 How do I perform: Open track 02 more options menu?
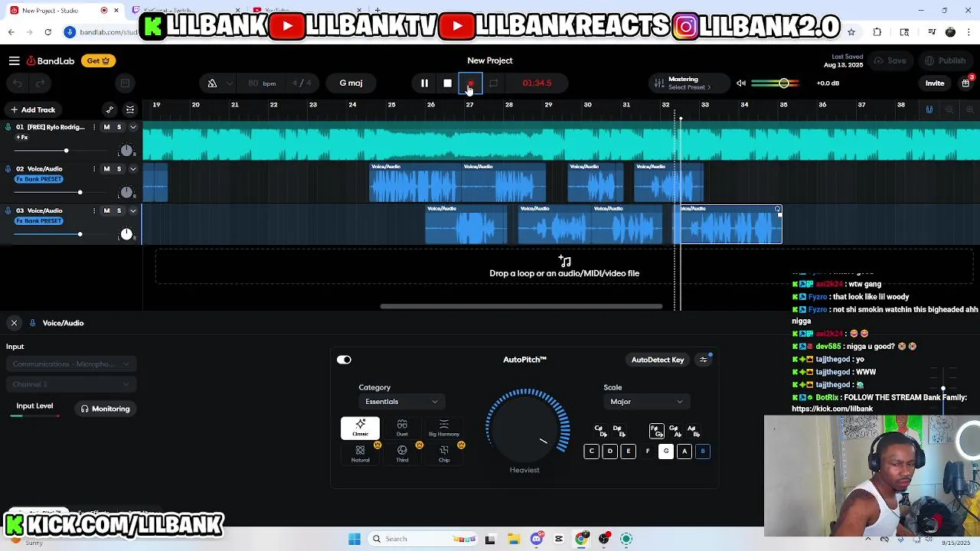(94, 169)
